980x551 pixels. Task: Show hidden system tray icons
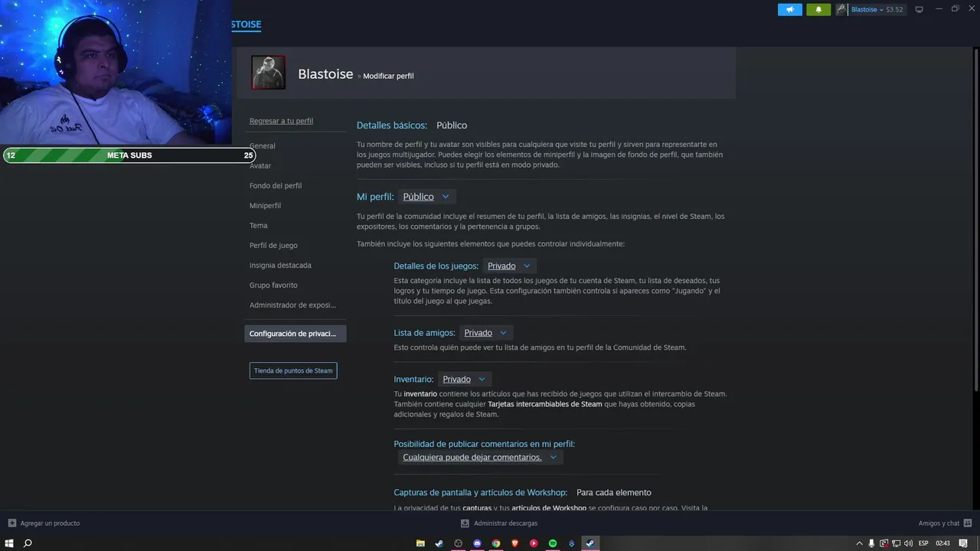[x=859, y=543]
